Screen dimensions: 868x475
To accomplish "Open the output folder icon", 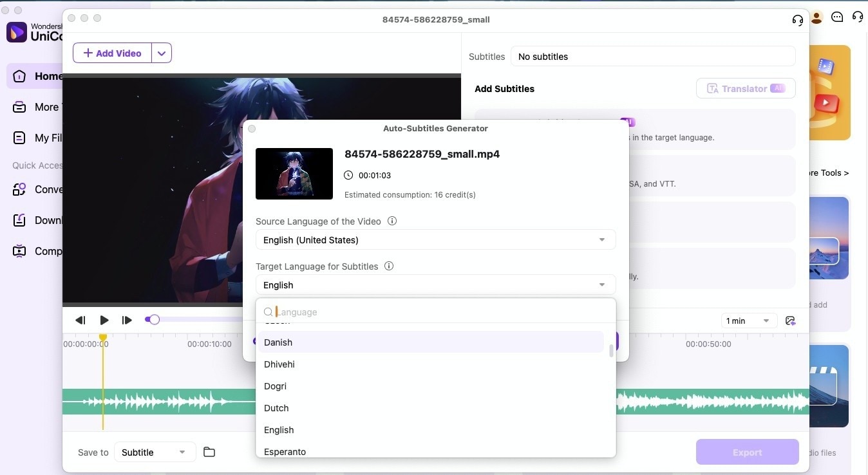I will [x=209, y=452].
